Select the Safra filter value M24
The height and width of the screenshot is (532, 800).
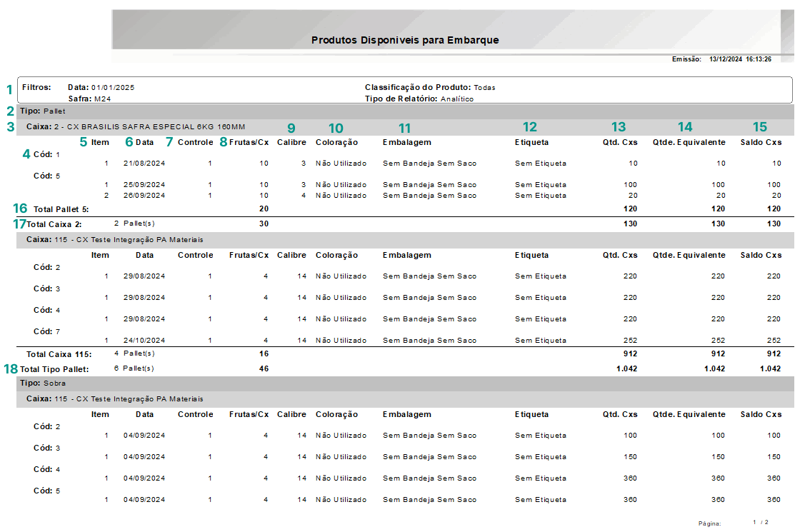click(101, 99)
